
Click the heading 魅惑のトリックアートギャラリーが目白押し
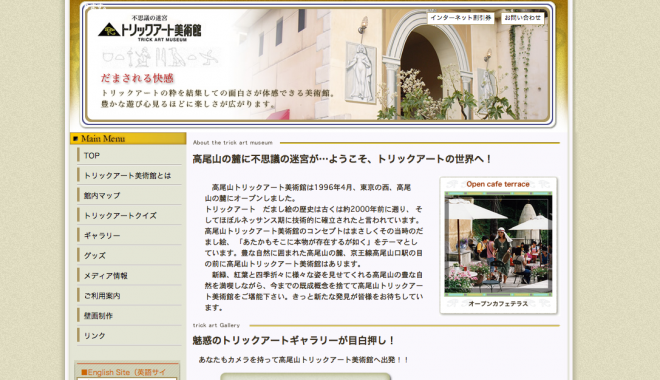pos(294,340)
